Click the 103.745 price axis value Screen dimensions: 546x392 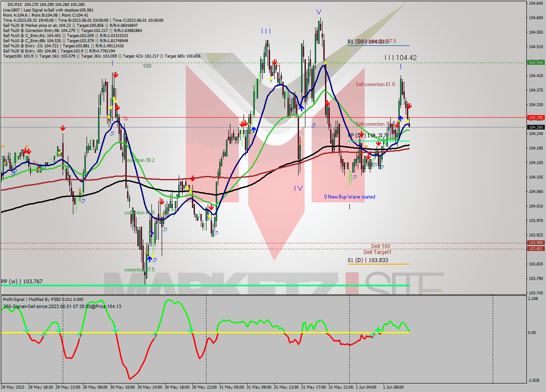[536, 293]
